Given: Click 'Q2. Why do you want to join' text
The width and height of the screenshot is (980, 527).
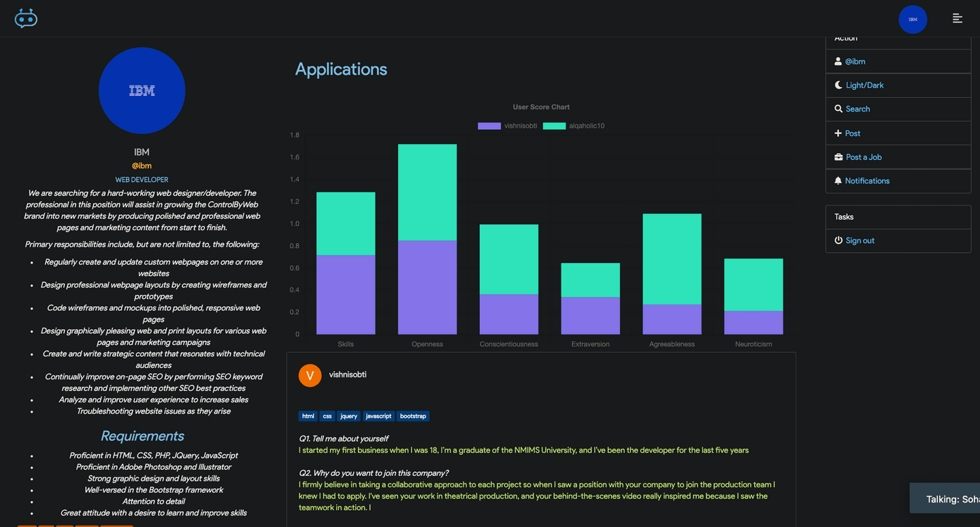Looking at the screenshot, I should pyautogui.click(x=374, y=473).
